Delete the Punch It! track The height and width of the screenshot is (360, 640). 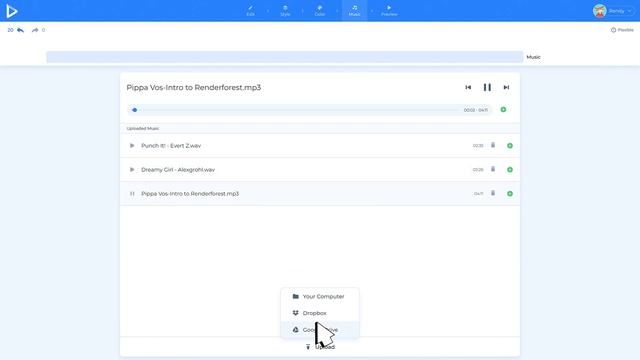tap(493, 145)
